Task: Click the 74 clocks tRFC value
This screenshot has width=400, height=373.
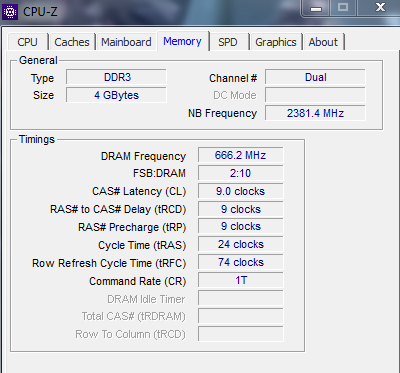Action: pos(240,263)
